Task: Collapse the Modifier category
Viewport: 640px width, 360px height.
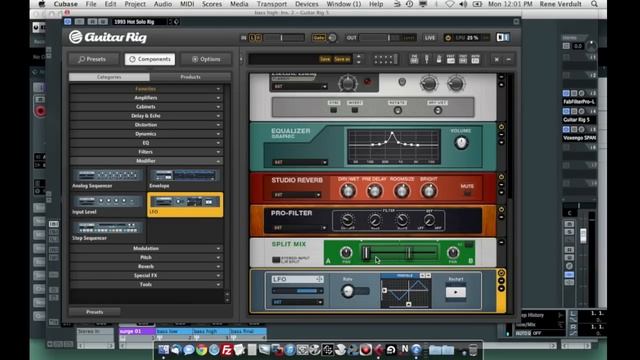Action: pyautogui.click(x=146, y=161)
